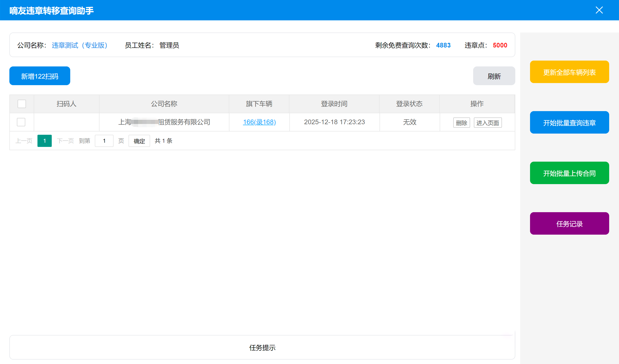Delete the company row using 删除

tap(461, 123)
